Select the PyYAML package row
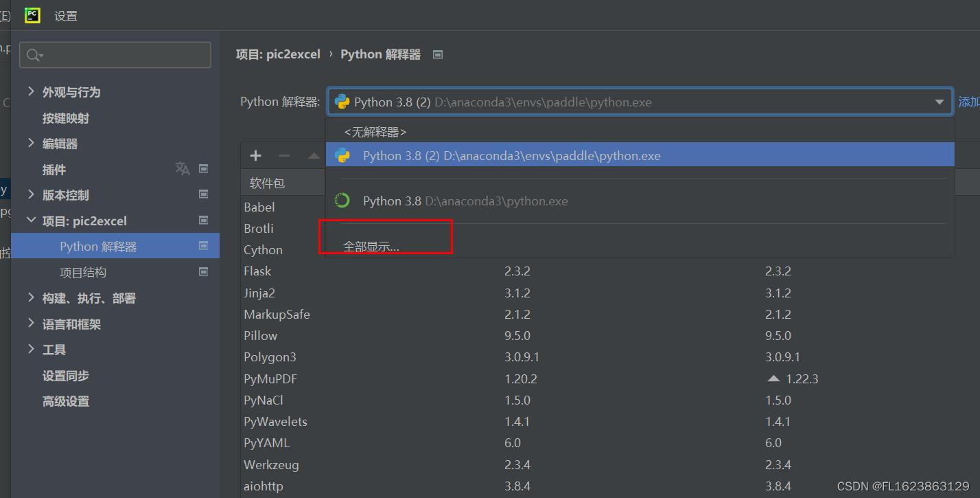Viewport: 980px width, 498px height. point(610,443)
